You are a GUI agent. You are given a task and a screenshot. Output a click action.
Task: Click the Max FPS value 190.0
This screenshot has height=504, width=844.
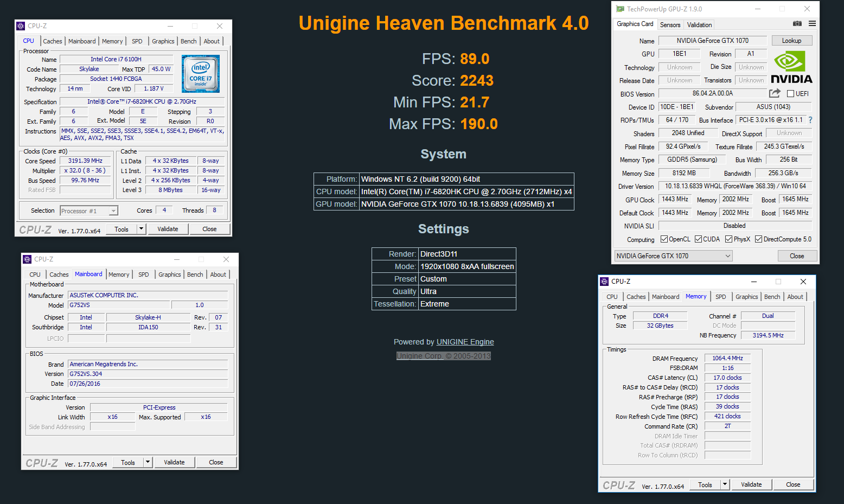coord(479,124)
